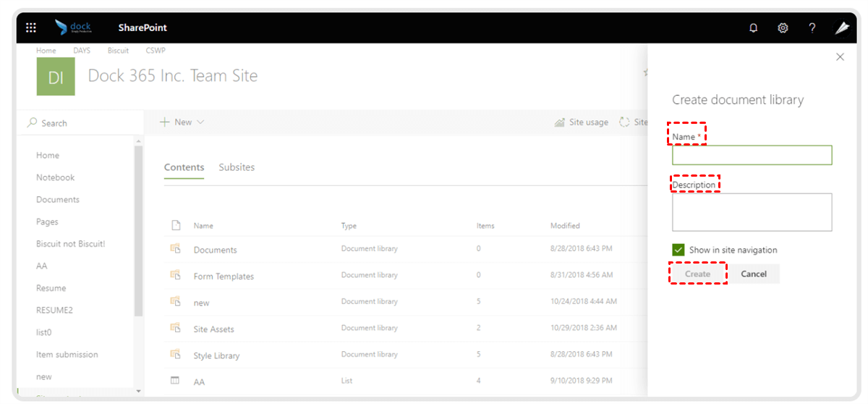868x404 pixels.
Task: Open the settings gear
Action: 783,28
